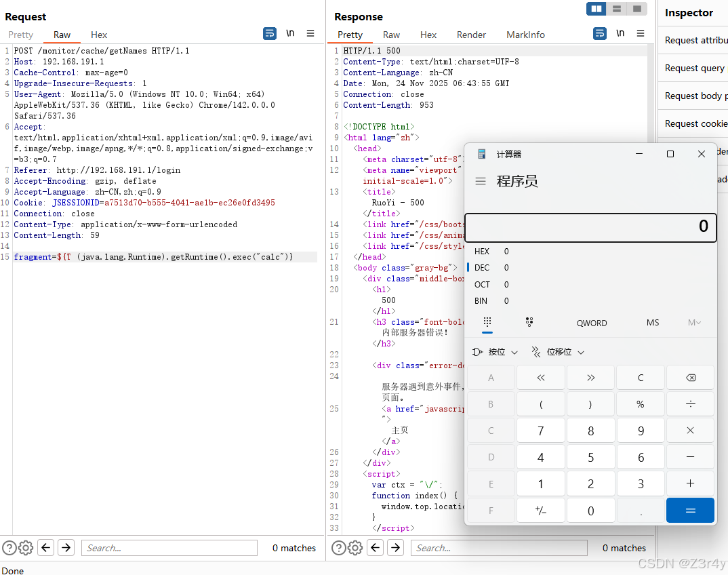Switch Request view to Pretty tab
Viewport: 728px width, 575px height.
[x=21, y=35]
